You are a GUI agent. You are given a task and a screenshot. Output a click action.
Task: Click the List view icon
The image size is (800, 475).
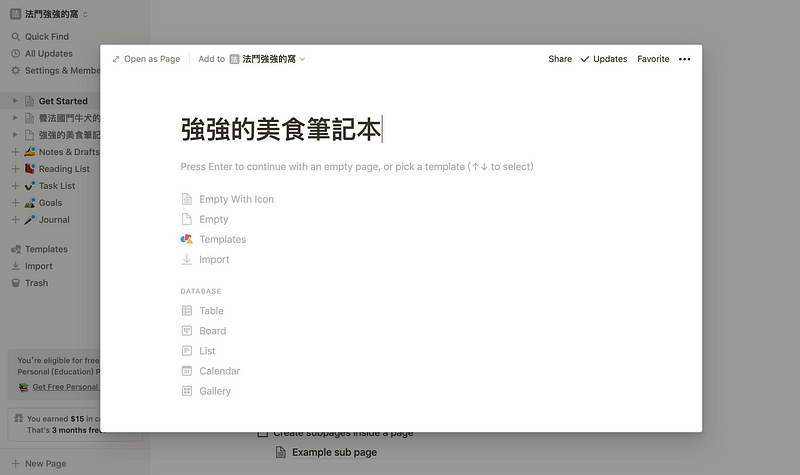(x=187, y=351)
